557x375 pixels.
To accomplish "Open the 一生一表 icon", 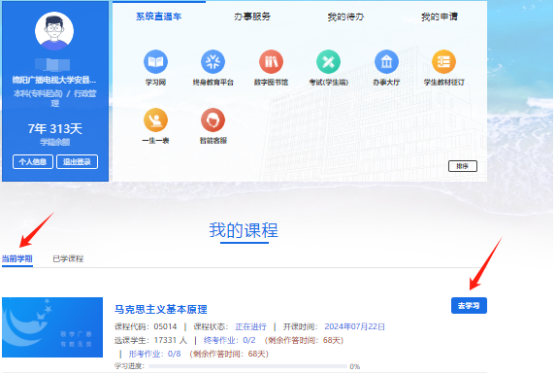I will coord(156,120).
